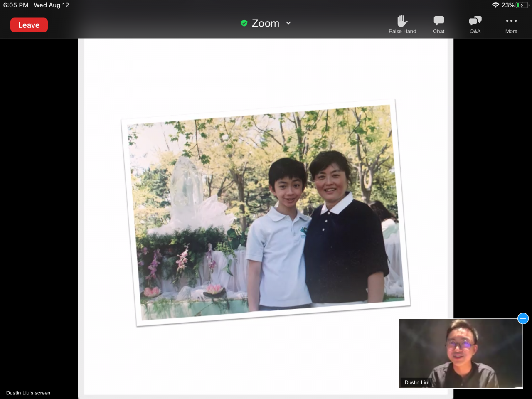Screen dimensions: 532x399
Task: Click the 6:05 PM clock text
Action: [16, 5]
